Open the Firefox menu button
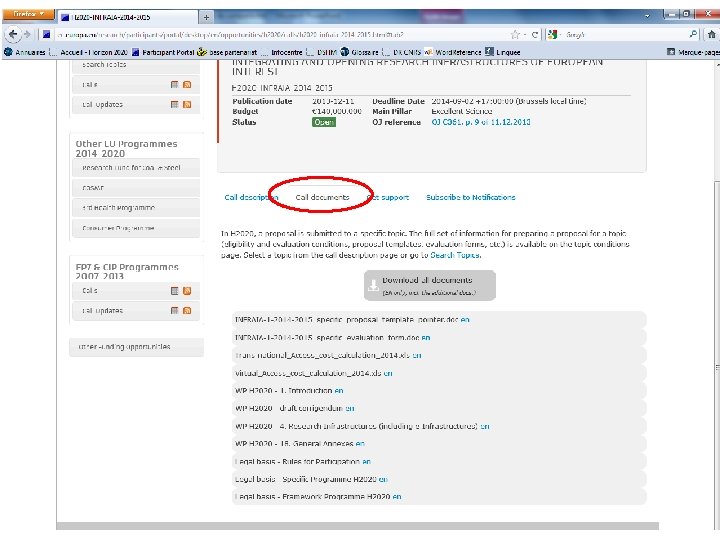 [x=28, y=14]
